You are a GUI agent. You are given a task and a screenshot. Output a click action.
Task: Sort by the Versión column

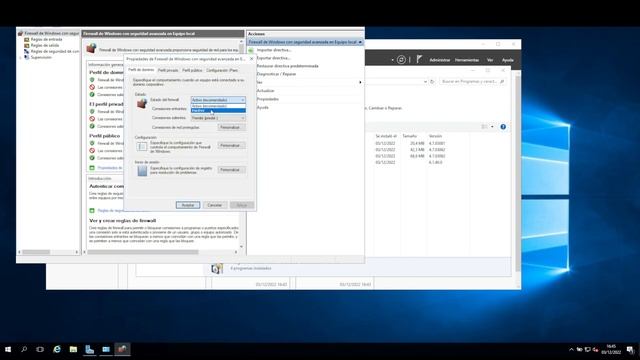click(x=435, y=136)
